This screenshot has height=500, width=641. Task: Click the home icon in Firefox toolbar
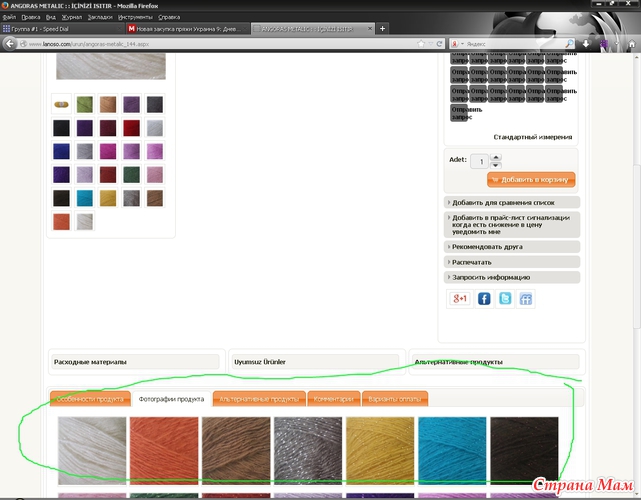pos(632,44)
